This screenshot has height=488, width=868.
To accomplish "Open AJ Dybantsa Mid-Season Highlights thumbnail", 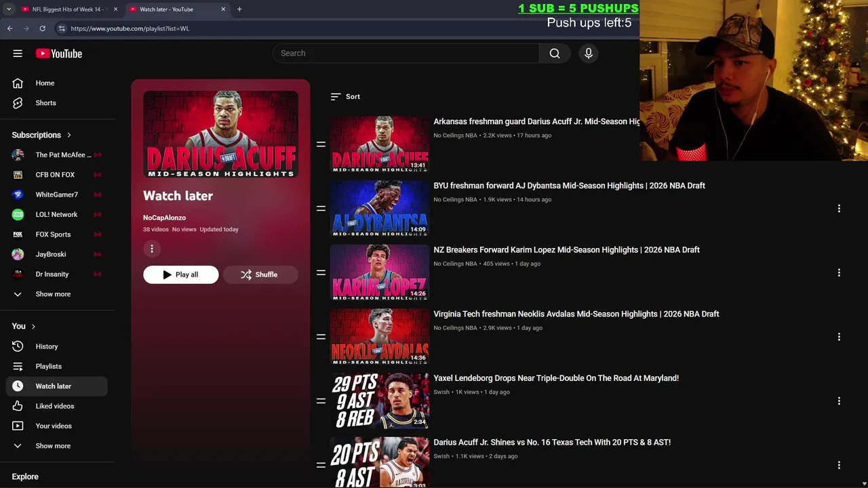I will tap(380, 208).
